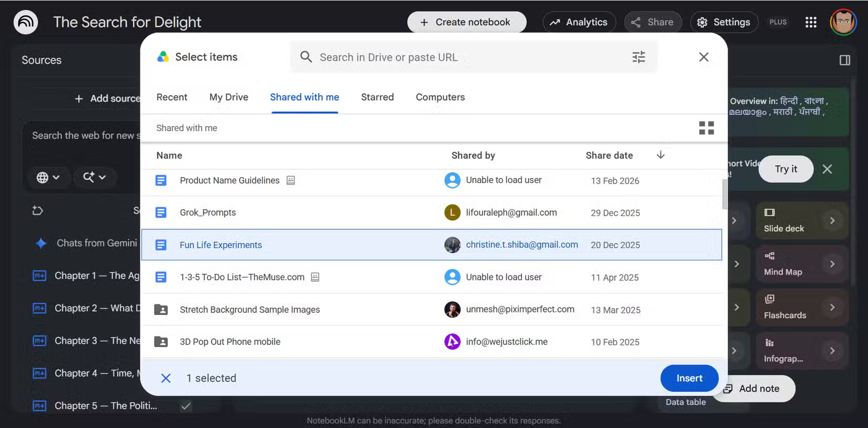The width and height of the screenshot is (868, 428).
Task: Click the Share date sort arrow
Action: (x=661, y=155)
